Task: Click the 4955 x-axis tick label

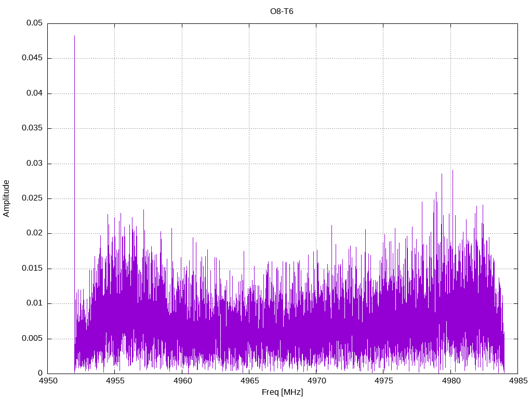Action: 115,381
